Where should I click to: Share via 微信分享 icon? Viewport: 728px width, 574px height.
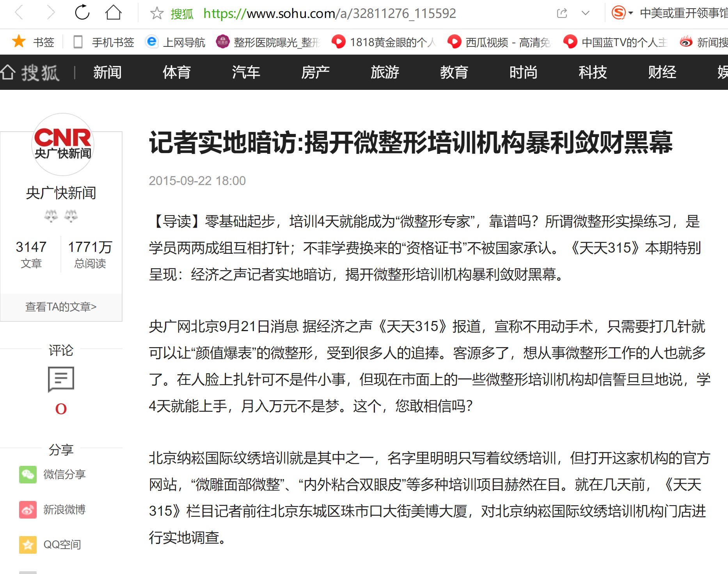pos(28,474)
